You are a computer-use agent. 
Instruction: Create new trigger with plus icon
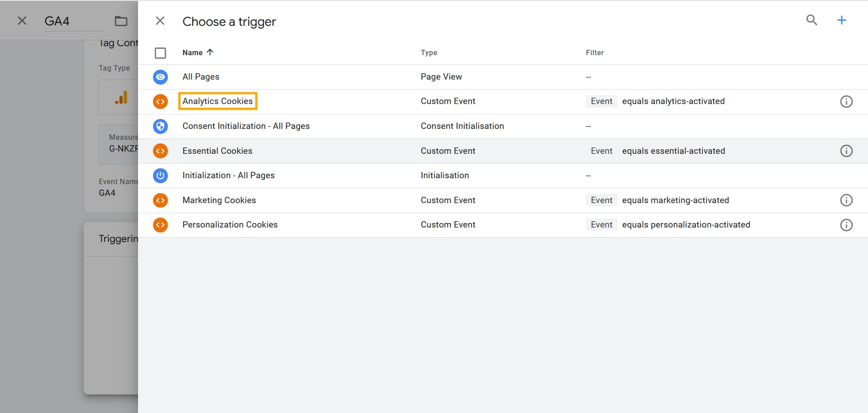coord(841,20)
